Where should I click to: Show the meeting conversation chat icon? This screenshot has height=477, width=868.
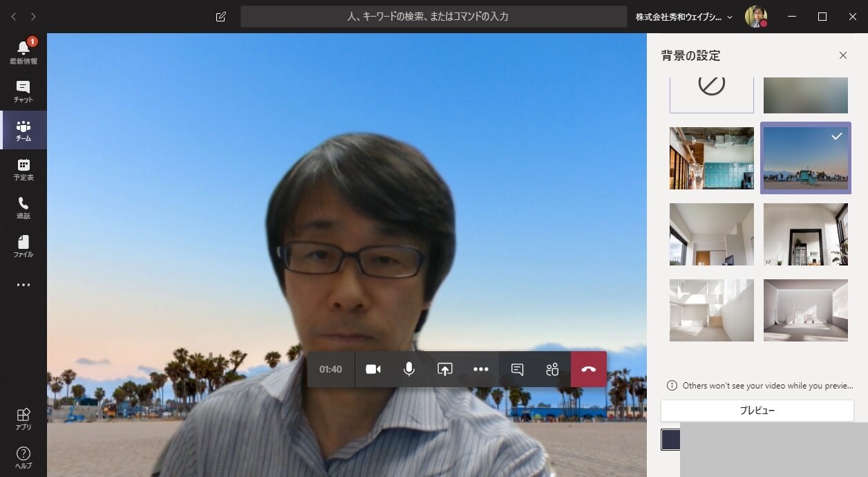(517, 369)
